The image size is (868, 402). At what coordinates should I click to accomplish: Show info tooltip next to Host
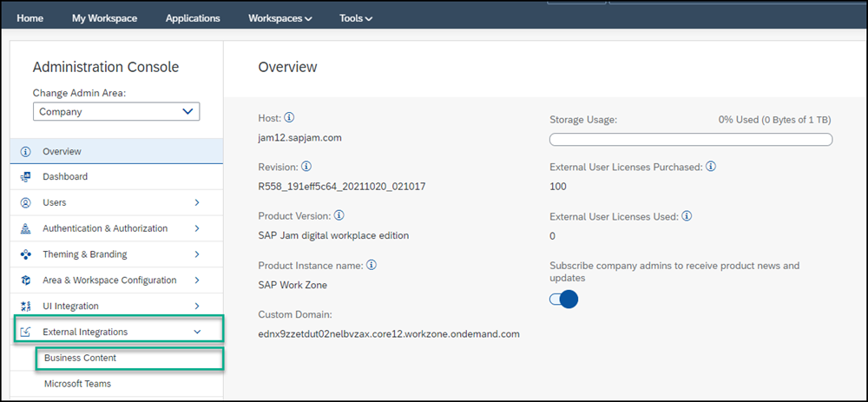(289, 118)
